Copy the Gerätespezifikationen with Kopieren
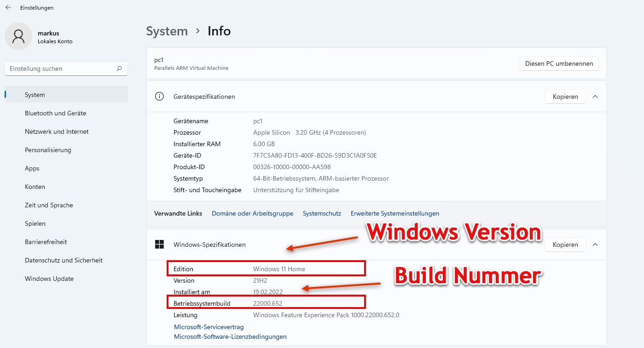 click(x=565, y=97)
